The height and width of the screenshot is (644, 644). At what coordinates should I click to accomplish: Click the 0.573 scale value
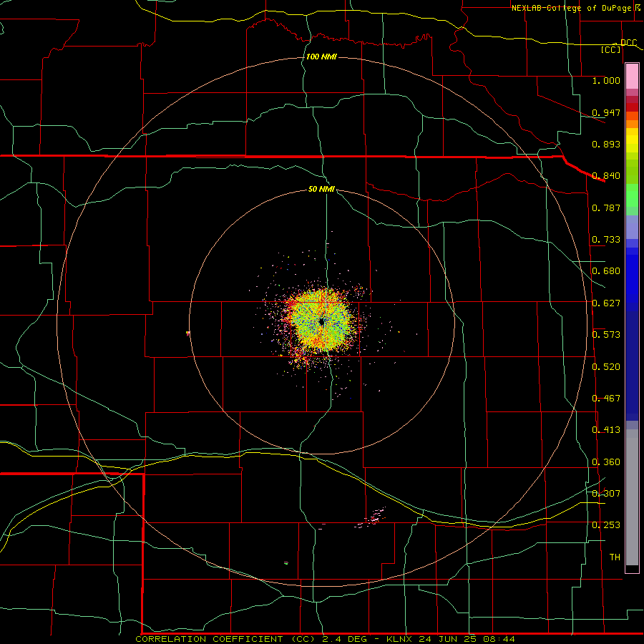pos(606,335)
